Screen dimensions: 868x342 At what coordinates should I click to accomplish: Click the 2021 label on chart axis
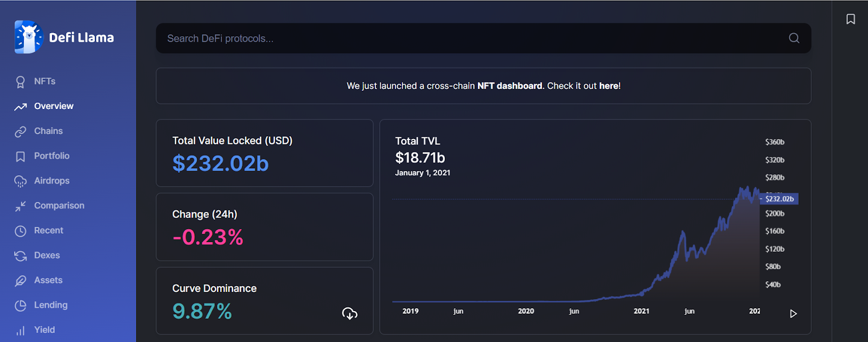(x=641, y=311)
